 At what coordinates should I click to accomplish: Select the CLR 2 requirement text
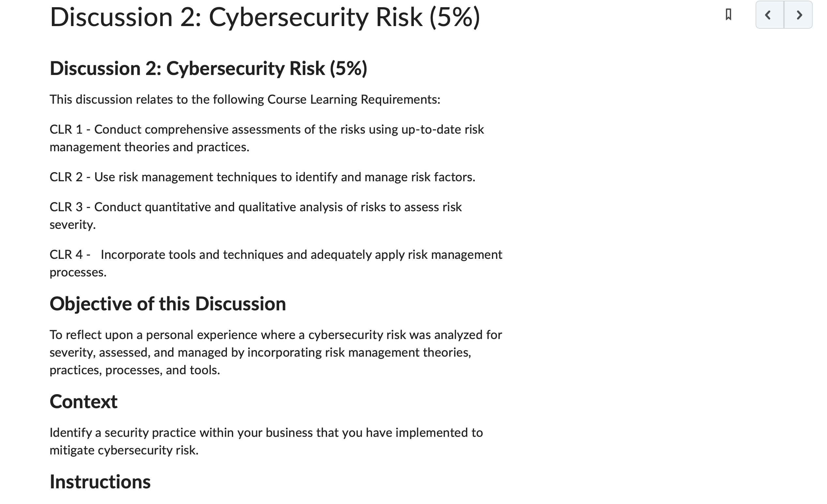pos(263,177)
